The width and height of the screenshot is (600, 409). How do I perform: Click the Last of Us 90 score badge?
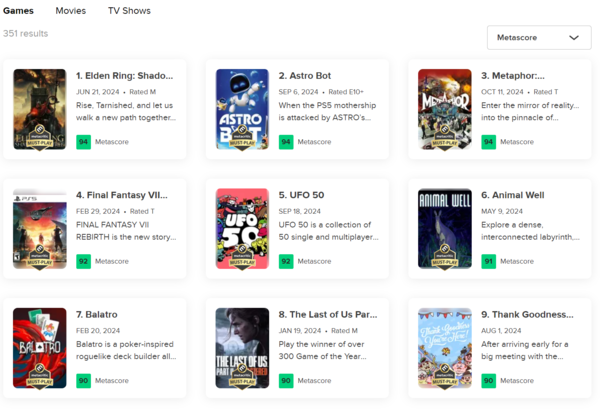click(286, 381)
